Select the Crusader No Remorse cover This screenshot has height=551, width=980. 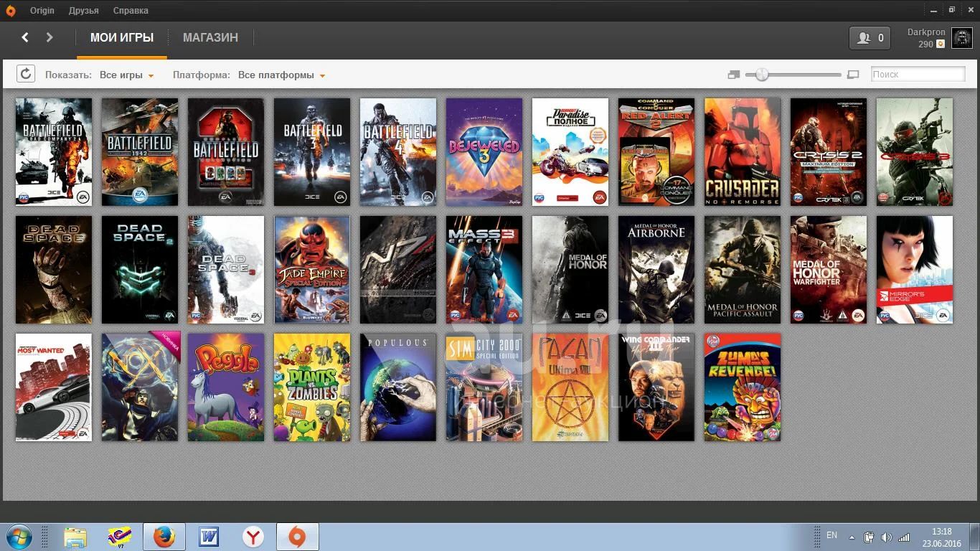[743, 152]
